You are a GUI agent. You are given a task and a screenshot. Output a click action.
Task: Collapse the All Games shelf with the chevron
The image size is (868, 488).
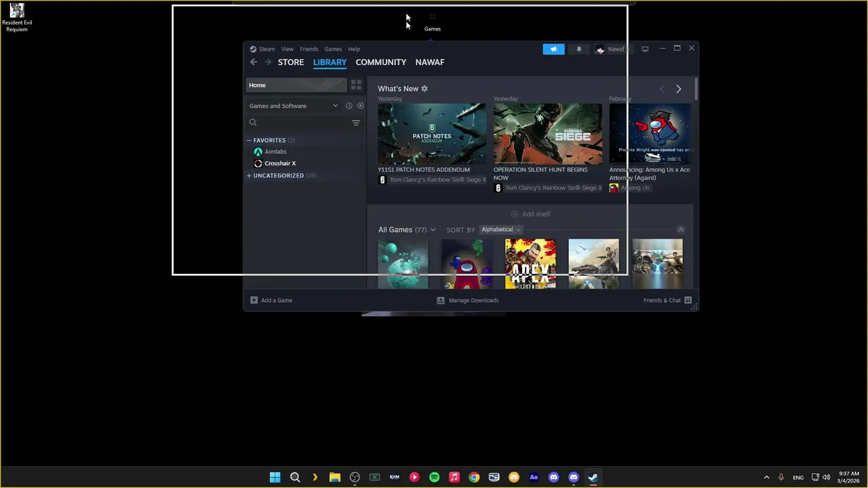pyautogui.click(x=681, y=230)
